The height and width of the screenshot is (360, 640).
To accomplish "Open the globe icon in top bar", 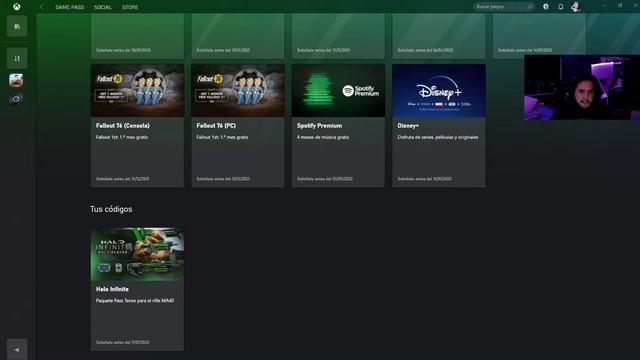I will [546, 7].
